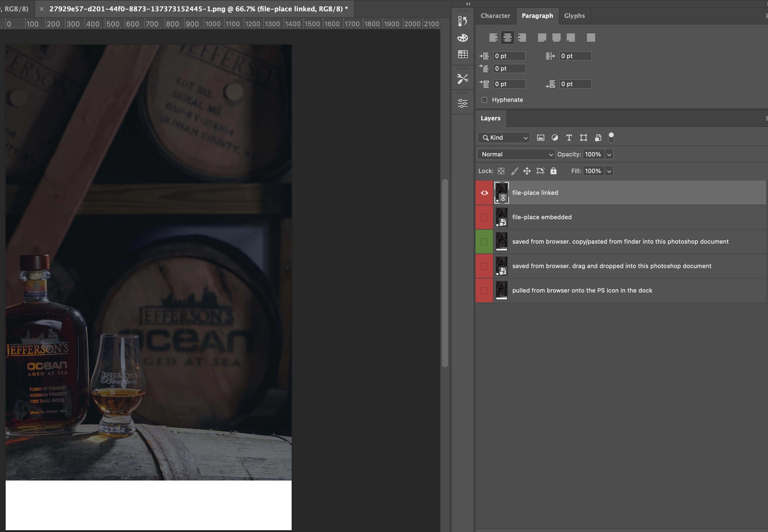Switch to the Glyphs tab
768x532 pixels.
click(x=574, y=16)
